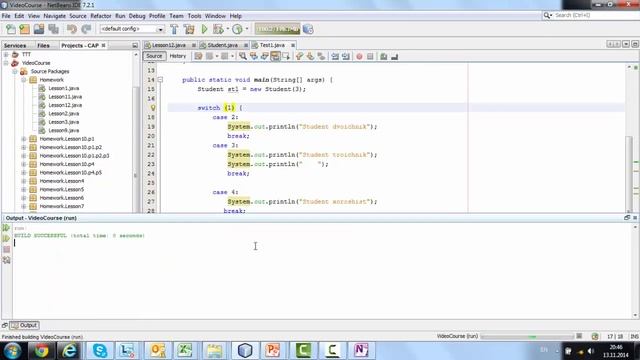The image size is (640, 360).
Task: Click lightbulb hint icon on line 17
Action: point(153,108)
